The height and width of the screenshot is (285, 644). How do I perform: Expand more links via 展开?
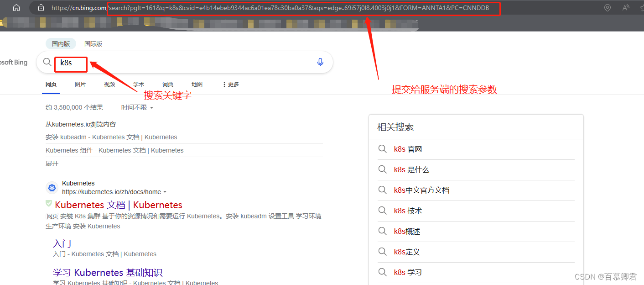(x=52, y=164)
